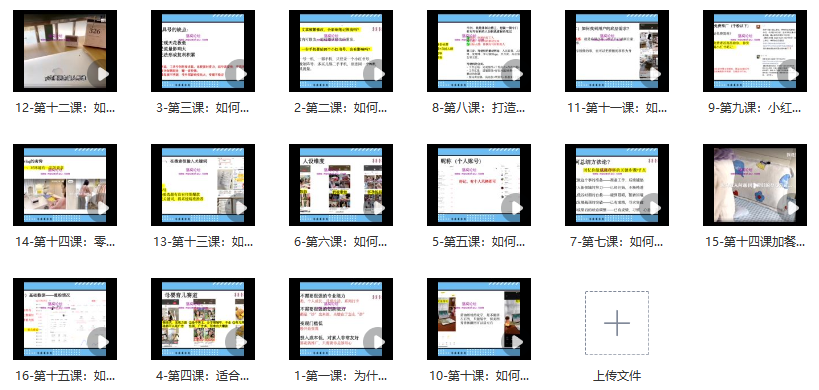Select the file name 5-第五课：如何...
This screenshot has height=390, width=819.
pyautogui.click(x=479, y=242)
